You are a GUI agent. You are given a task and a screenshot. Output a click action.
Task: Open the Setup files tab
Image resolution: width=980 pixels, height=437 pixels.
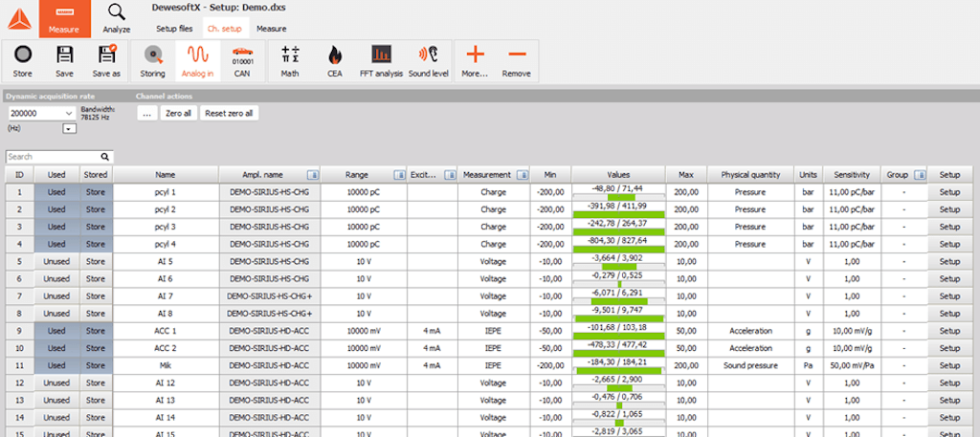click(x=174, y=29)
